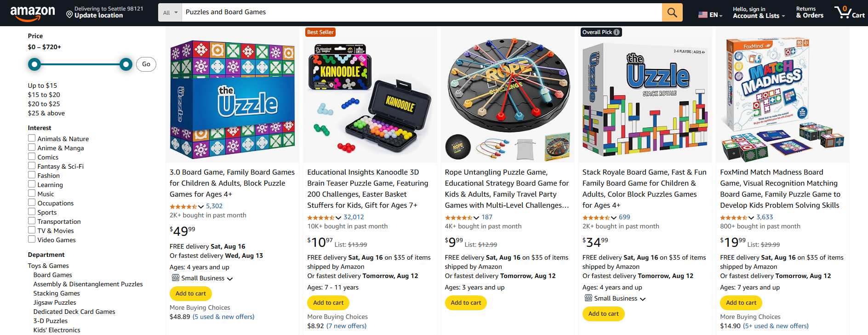Click the Small Business storefront icon under the Uzzle game
Image resolution: width=868 pixels, height=335 pixels.
click(x=175, y=278)
